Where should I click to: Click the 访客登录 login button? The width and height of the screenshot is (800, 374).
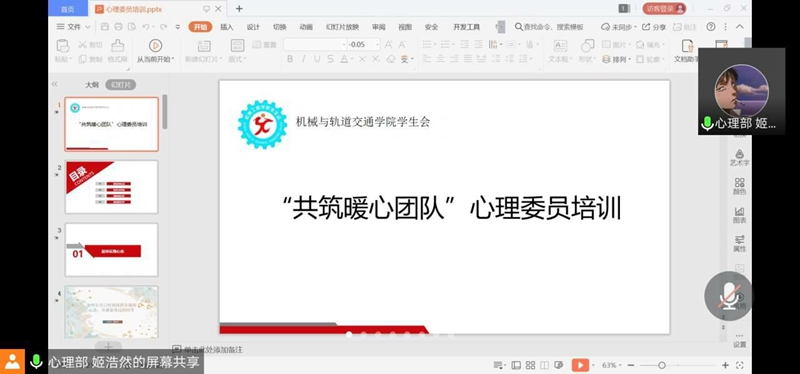coord(664,9)
